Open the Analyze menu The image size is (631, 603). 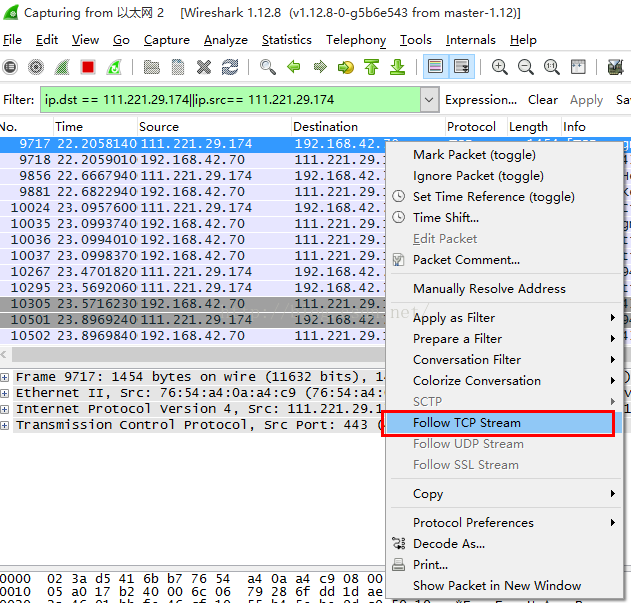pyautogui.click(x=226, y=40)
